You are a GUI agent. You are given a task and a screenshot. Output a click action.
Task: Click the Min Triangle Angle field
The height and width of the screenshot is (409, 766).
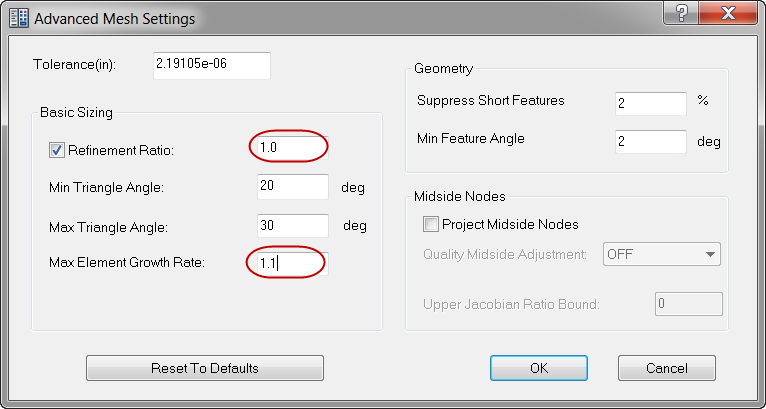pyautogui.click(x=292, y=187)
